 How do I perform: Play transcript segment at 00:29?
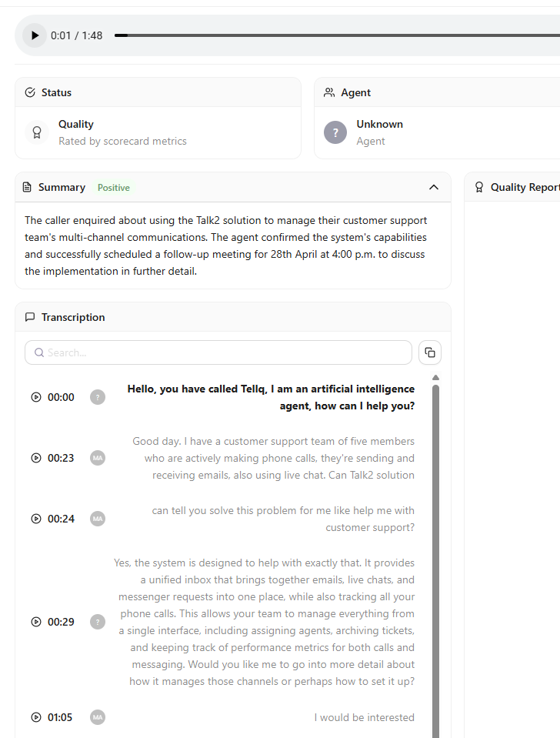click(x=36, y=622)
